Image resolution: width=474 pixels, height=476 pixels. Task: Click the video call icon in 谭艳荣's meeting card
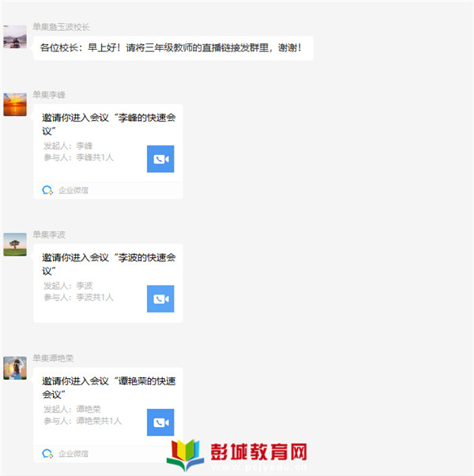[x=160, y=422]
